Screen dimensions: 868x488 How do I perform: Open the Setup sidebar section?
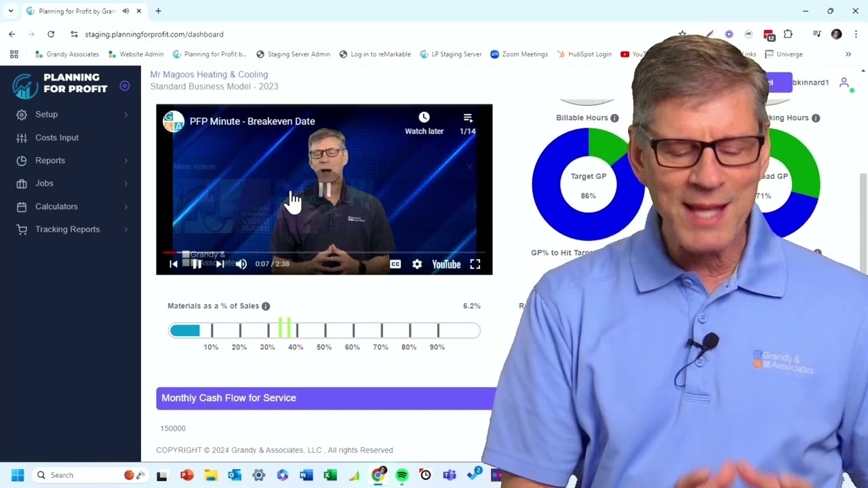(46, 115)
